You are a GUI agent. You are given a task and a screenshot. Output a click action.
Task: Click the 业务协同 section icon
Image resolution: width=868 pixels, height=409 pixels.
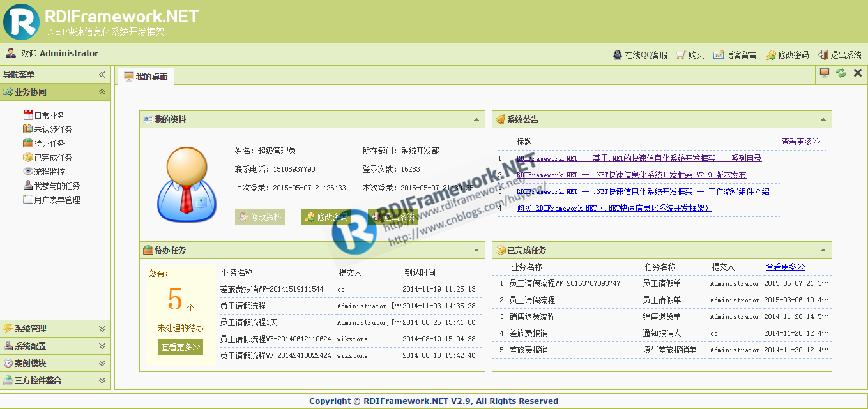(8, 92)
